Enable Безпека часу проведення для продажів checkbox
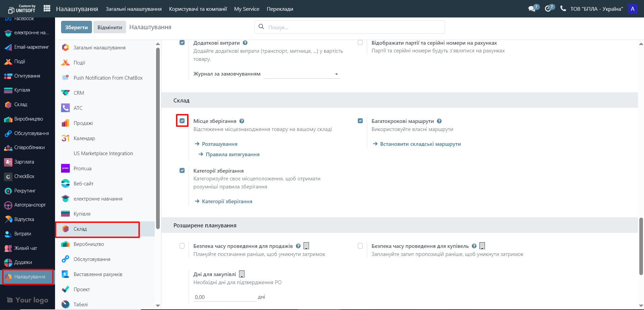 click(182, 246)
